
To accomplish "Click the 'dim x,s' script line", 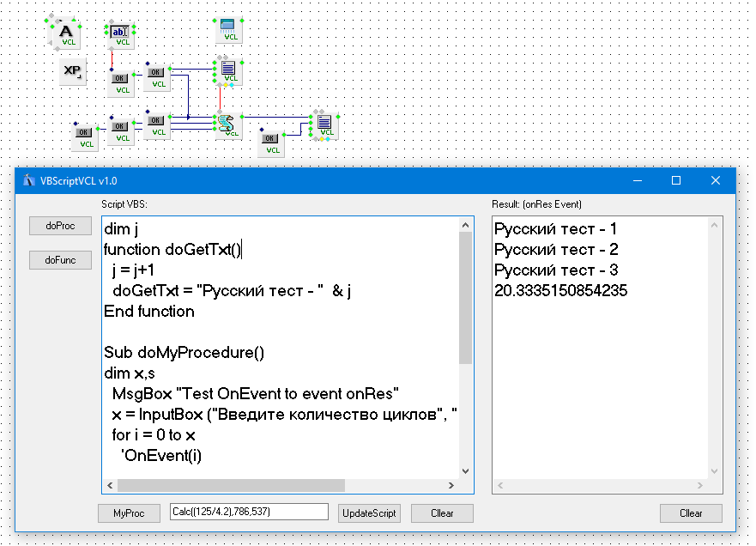I will [x=130, y=373].
